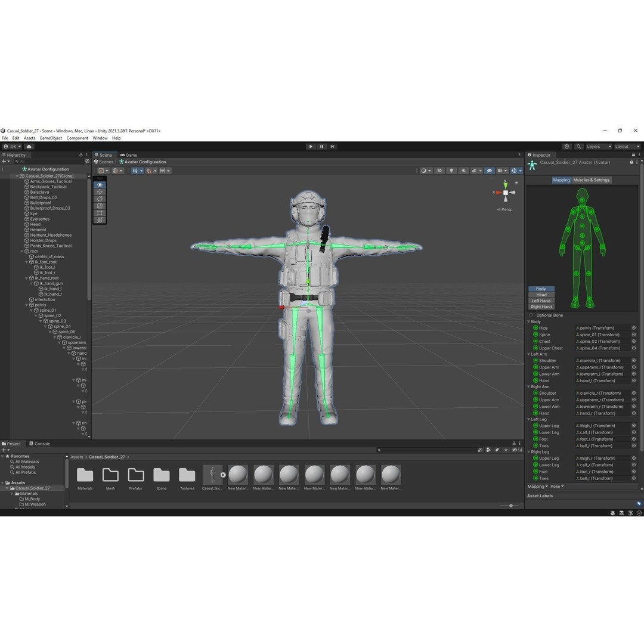Select the Move tool in the Scene overlay

tap(100, 192)
